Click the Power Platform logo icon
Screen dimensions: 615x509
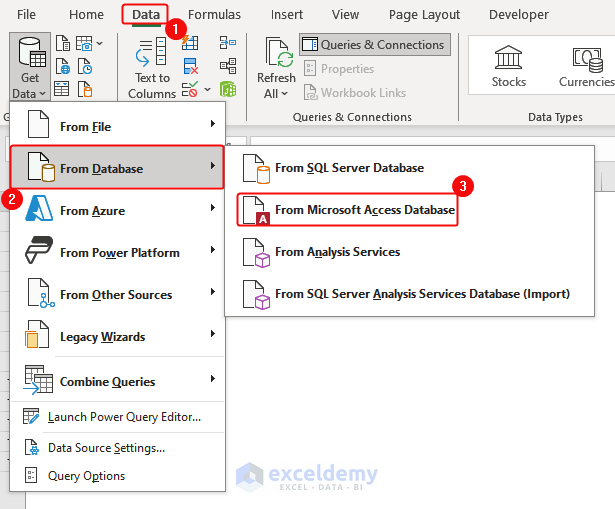39,250
